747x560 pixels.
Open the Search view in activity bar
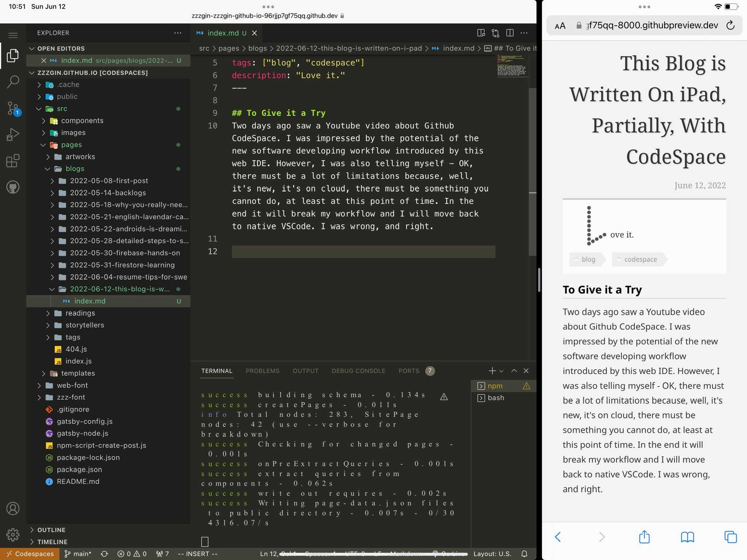(13, 82)
